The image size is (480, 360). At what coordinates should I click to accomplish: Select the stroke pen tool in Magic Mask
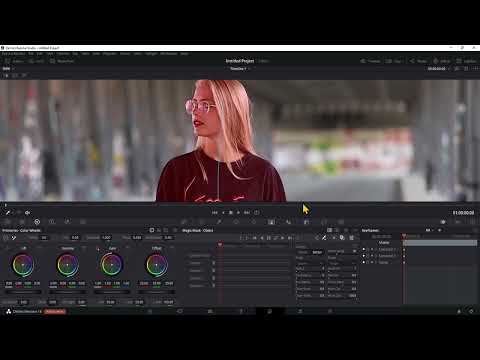324,238
